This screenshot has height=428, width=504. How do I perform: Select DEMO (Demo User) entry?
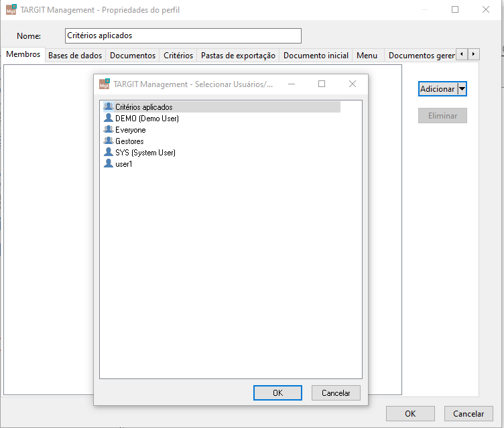147,119
